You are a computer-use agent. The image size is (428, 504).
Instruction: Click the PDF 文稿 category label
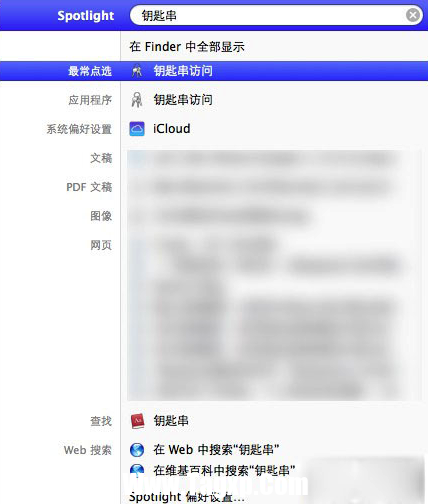pyautogui.click(x=89, y=187)
